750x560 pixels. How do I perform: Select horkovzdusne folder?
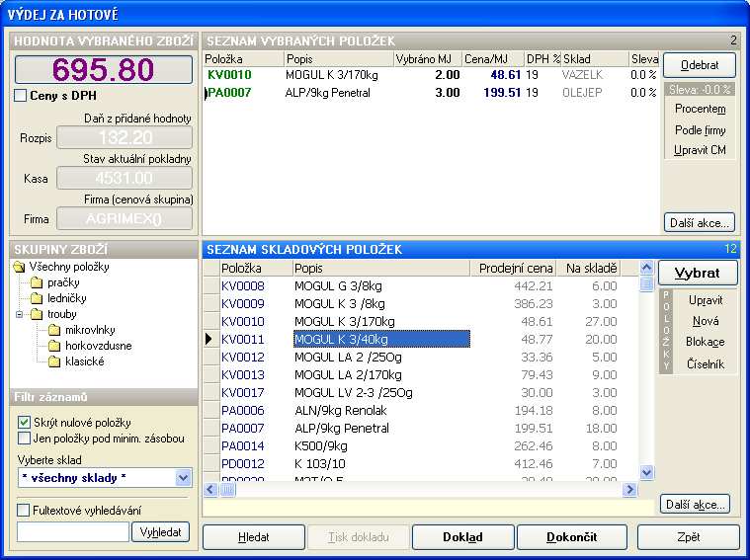click(98, 346)
